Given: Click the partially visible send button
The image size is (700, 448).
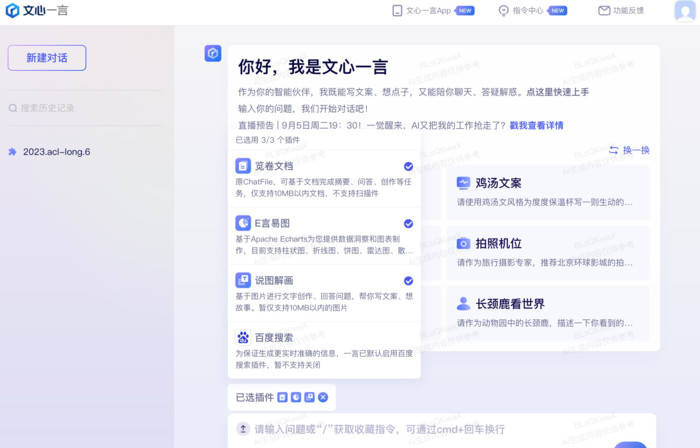Looking at the screenshot, I should [x=630, y=445].
